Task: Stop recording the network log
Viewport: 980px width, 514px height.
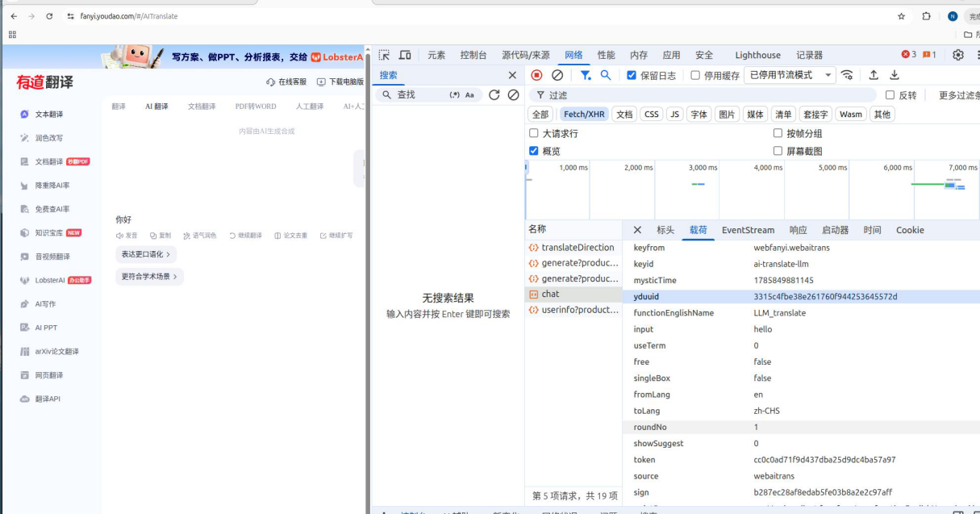Action: pyautogui.click(x=536, y=75)
